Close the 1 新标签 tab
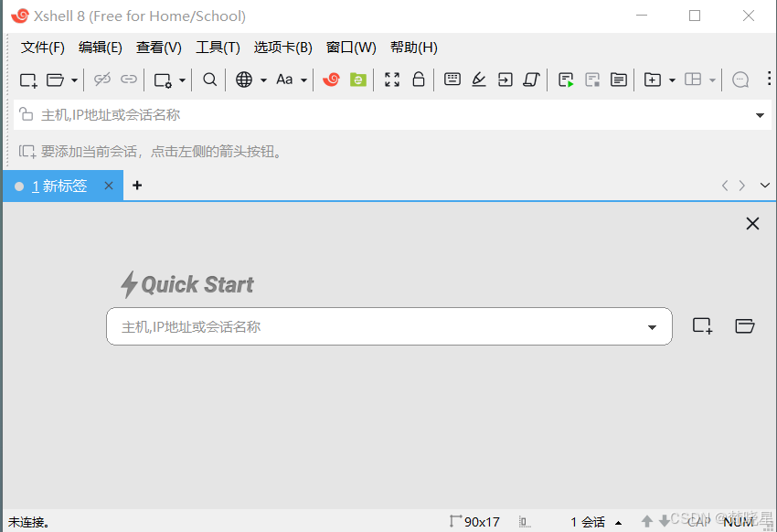The width and height of the screenshot is (777, 532). tap(109, 186)
